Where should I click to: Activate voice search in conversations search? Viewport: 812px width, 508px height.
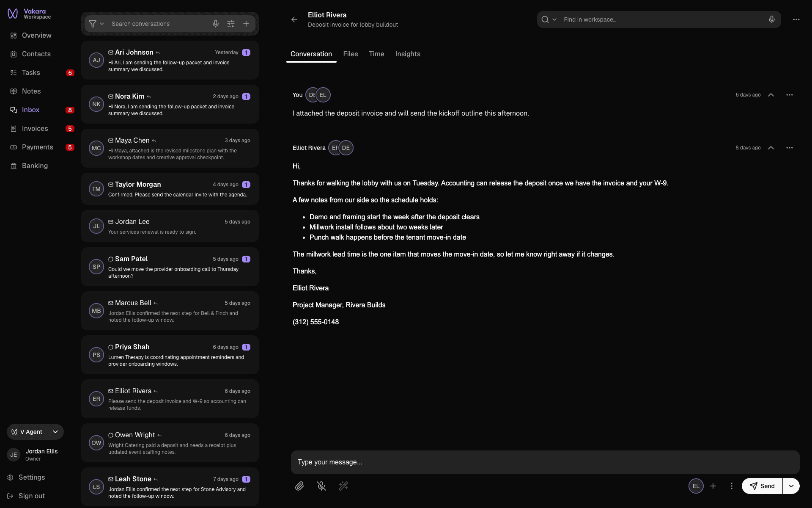pos(216,24)
